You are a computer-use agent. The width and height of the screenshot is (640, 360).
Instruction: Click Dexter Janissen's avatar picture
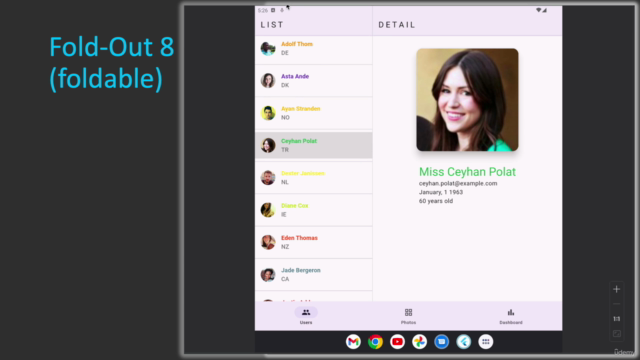click(268, 178)
